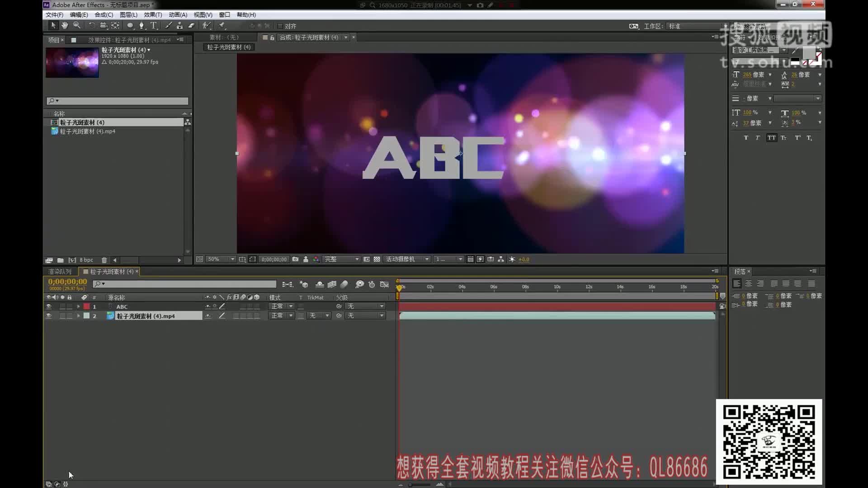Image resolution: width=868 pixels, height=488 pixels.
Task: Activate the Horizontal Type tool
Action: pos(154,26)
